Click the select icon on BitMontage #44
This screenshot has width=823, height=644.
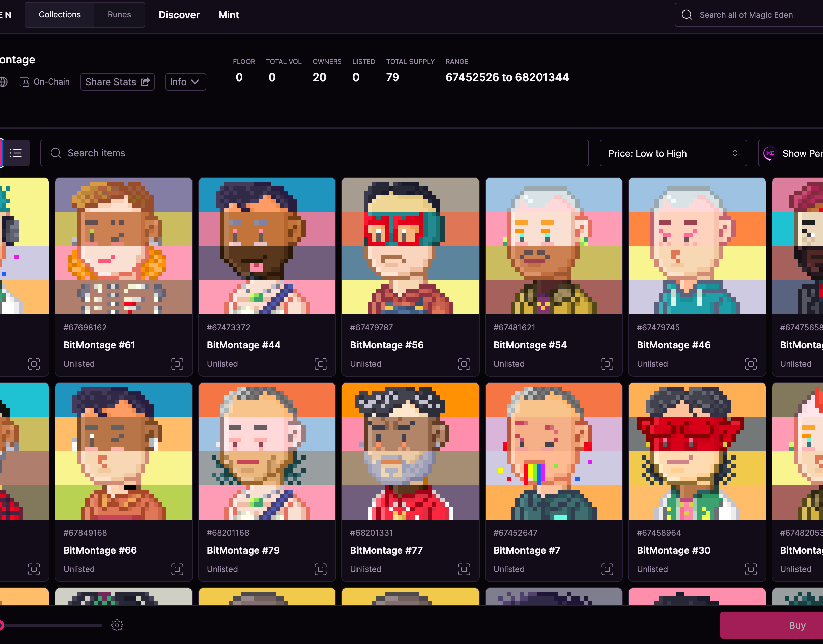tap(321, 364)
